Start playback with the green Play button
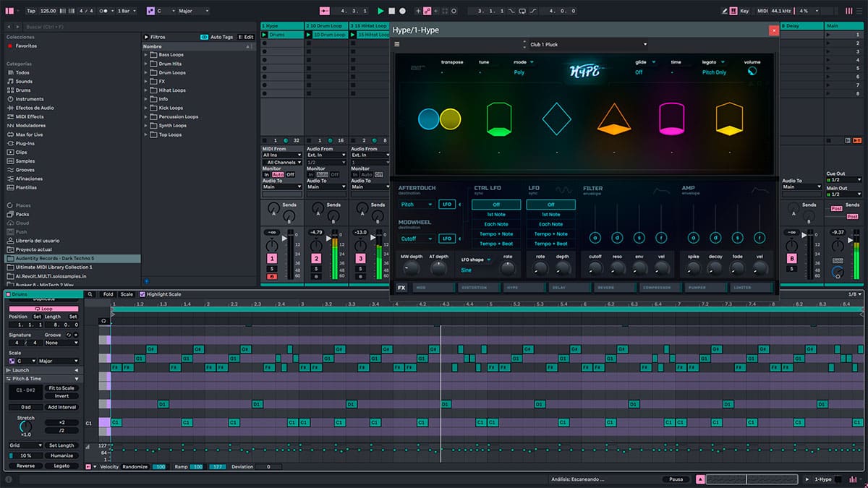The height and width of the screenshot is (488, 868). pos(380,11)
